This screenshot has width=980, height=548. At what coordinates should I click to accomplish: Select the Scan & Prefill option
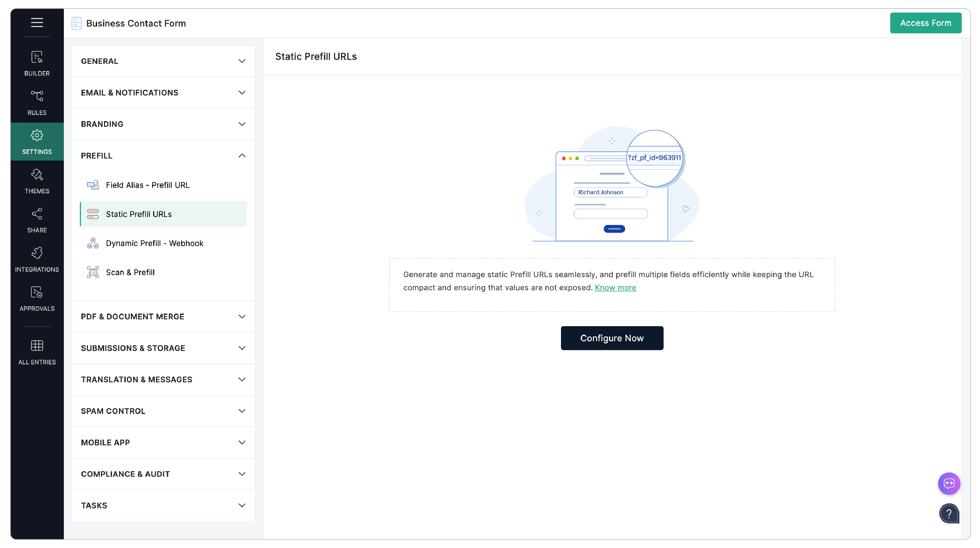(x=130, y=272)
